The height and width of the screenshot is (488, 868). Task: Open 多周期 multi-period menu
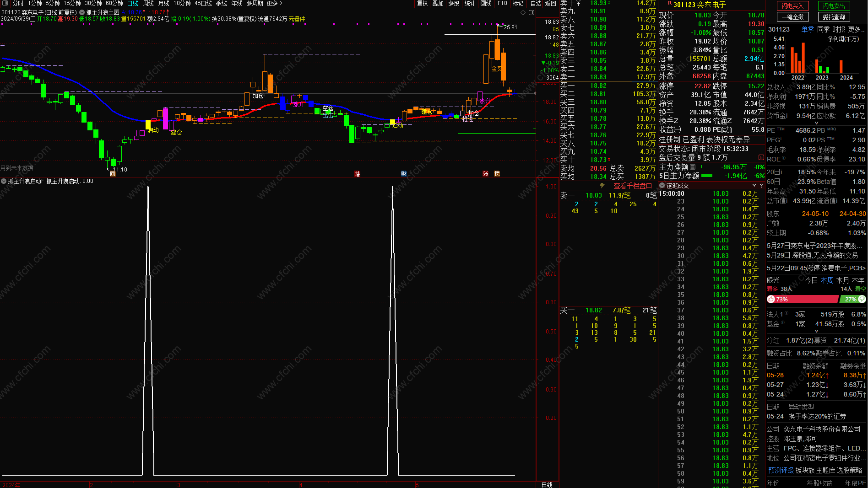tap(255, 3)
